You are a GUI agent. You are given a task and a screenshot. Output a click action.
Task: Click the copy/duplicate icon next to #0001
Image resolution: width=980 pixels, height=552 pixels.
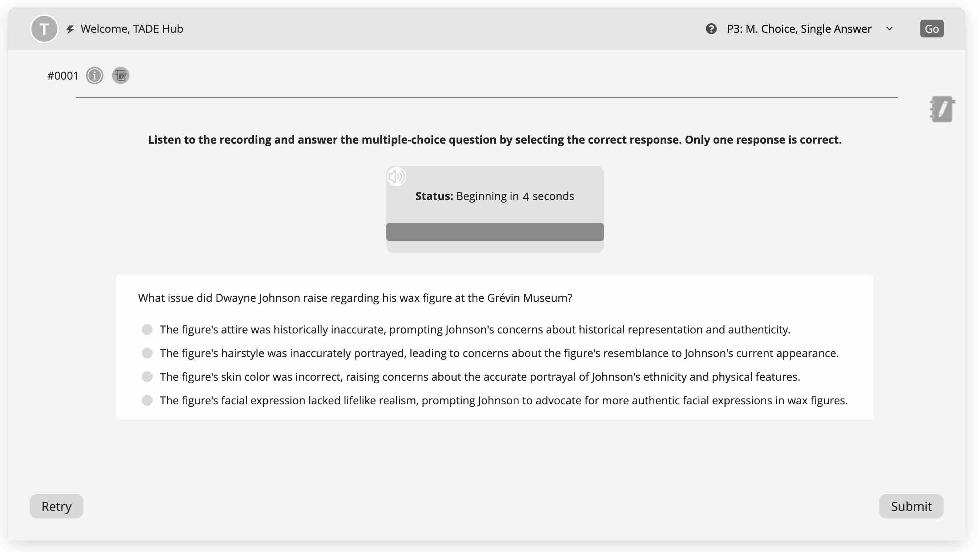pos(120,75)
